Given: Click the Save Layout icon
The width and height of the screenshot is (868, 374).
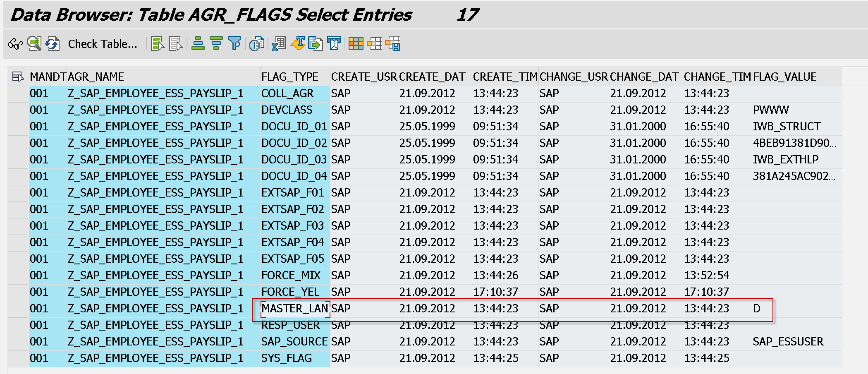Looking at the screenshot, I should pyautogui.click(x=393, y=44).
